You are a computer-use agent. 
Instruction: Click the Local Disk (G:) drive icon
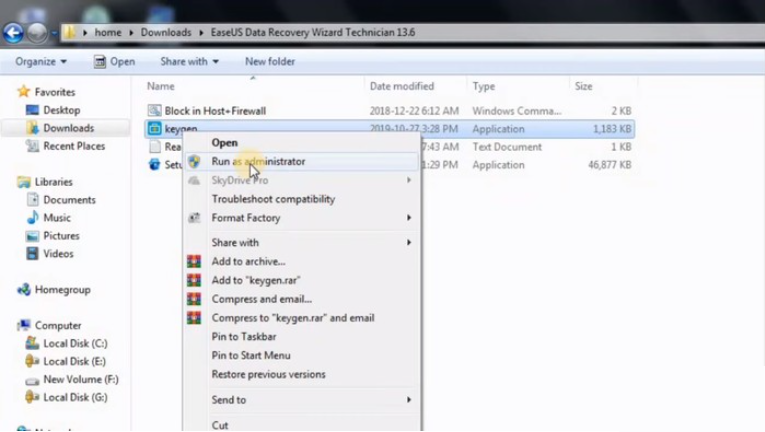pyautogui.click(x=32, y=397)
